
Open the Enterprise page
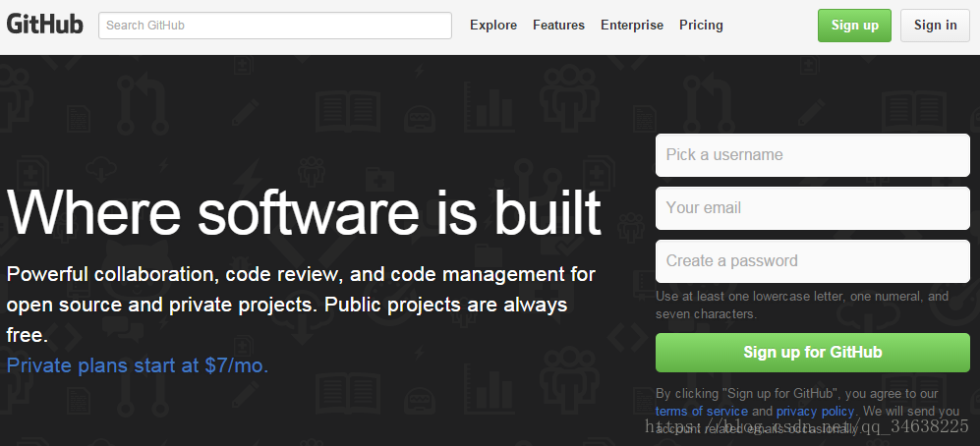[x=632, y=25]
